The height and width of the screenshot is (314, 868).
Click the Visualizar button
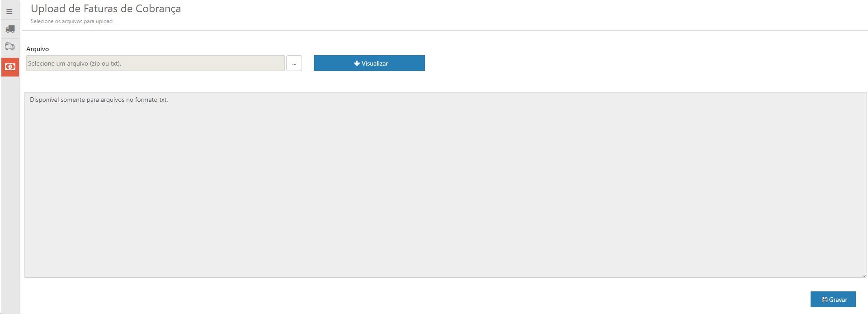(x=369, y=63)
